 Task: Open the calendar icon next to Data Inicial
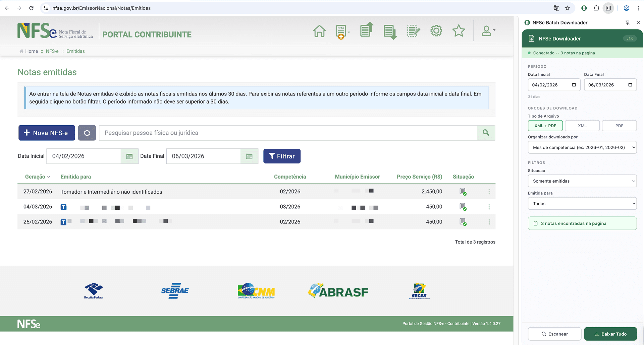point(129,156)
